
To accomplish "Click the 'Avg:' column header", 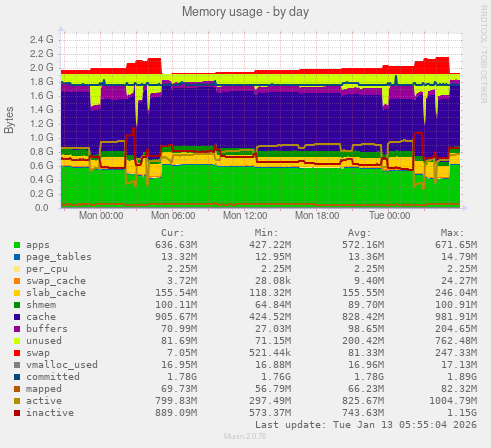I will 359,233.
